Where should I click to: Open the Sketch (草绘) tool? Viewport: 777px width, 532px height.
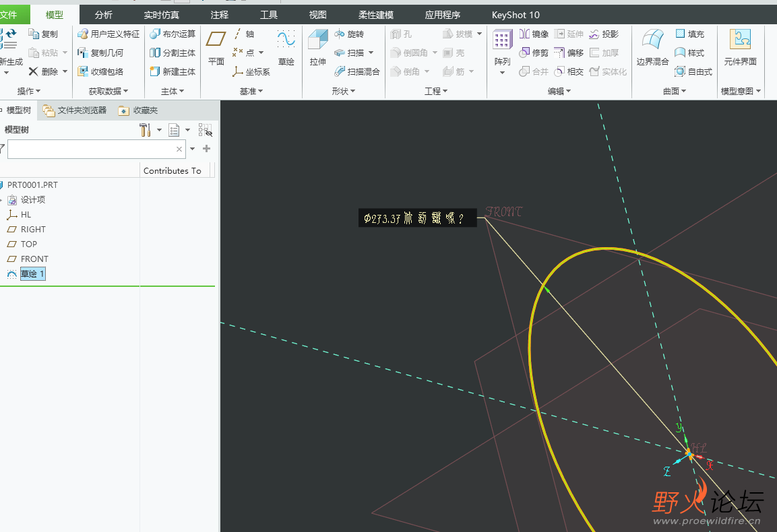coord(286,48)
